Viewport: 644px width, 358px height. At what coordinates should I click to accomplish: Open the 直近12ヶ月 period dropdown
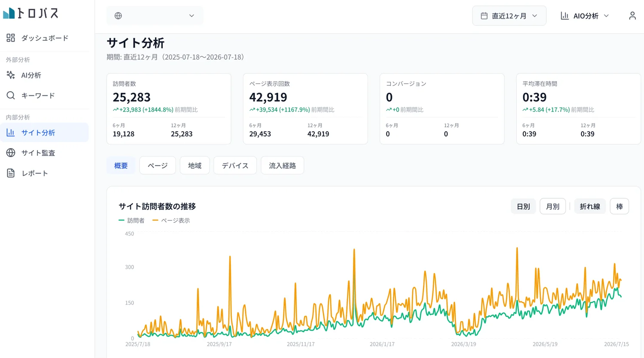pyautogui.click(x=509, y=16)
